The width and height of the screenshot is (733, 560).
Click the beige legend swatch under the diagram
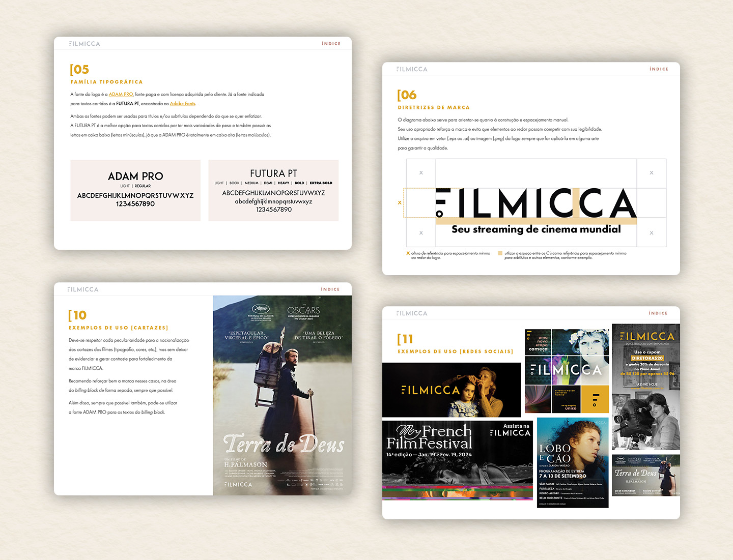(500, 253)
